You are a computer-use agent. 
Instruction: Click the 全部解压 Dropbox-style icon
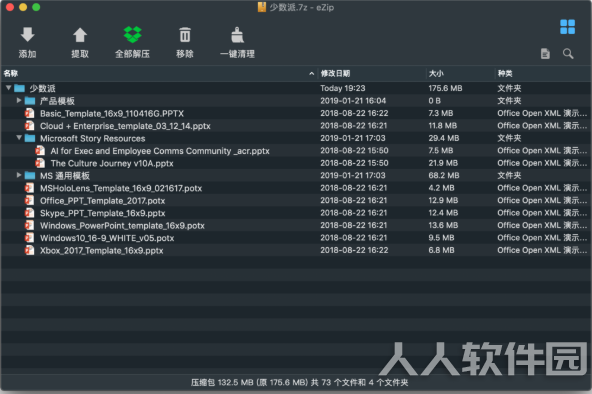[x=133, y=34]
